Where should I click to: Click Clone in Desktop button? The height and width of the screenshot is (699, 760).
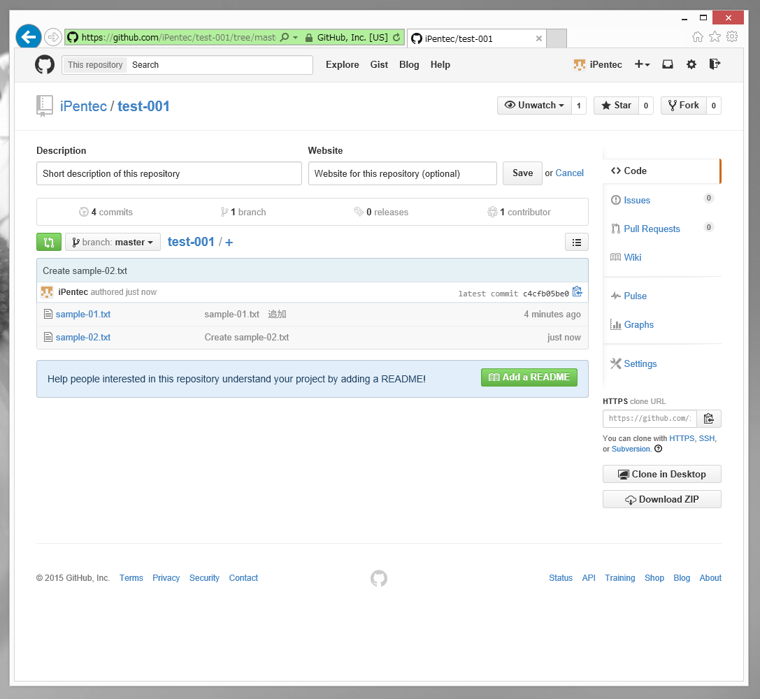pyautogui.click(x=662, y=474)
